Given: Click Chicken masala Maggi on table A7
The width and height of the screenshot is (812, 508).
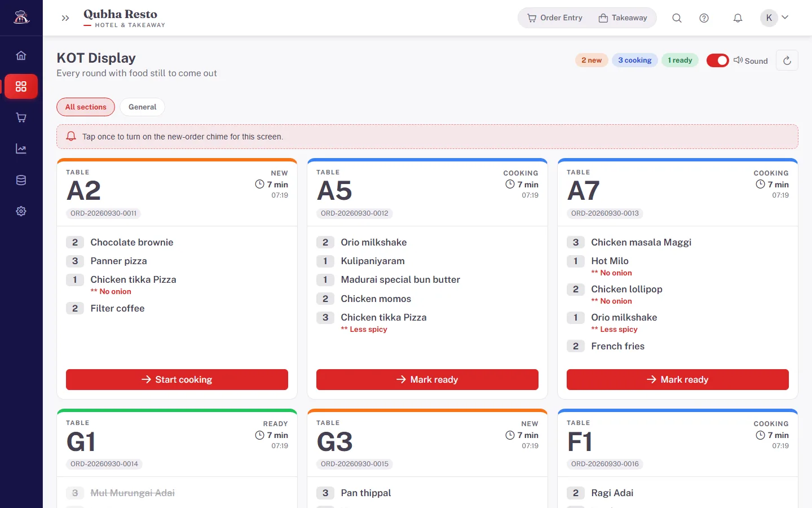Looking at the screenshot, I should click(641, 242).
